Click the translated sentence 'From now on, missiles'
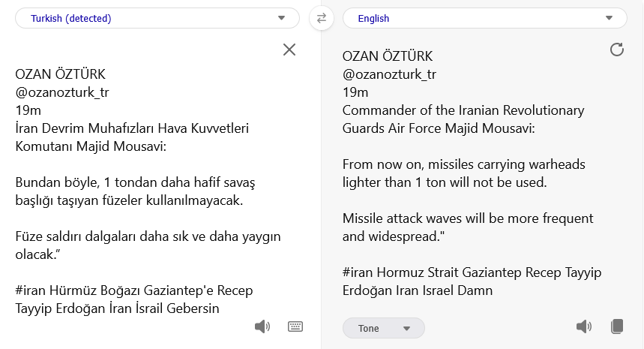Image resolution: width=644 pixels, height=349 pixels. 463,164
